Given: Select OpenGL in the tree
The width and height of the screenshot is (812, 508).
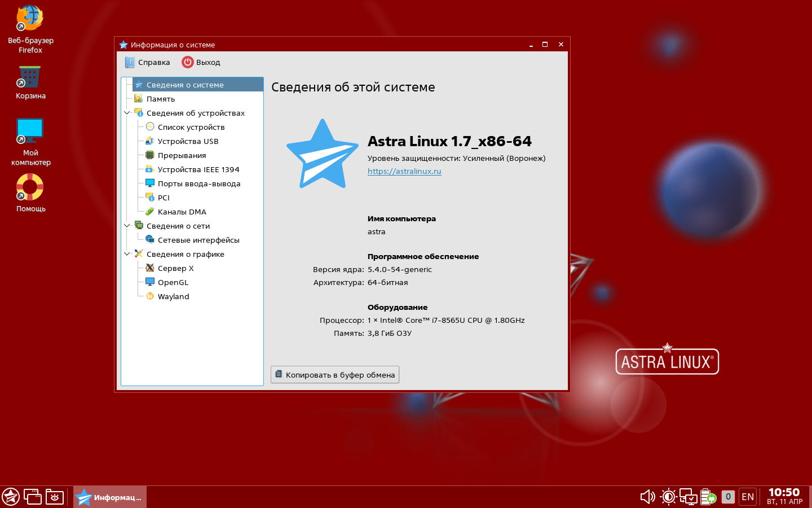Looking at the screenshot, I should coord(173,282).
